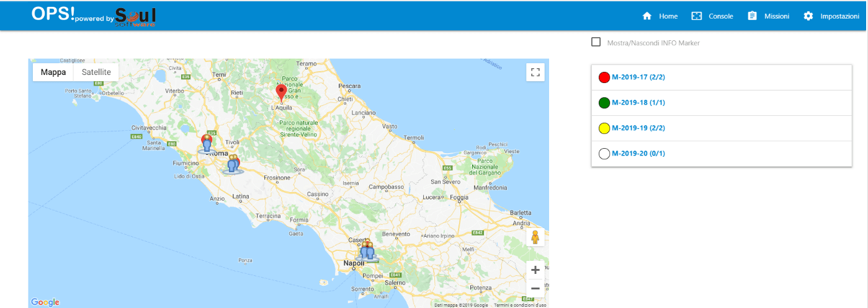Click the person marker southeast of Roma
This screenshot has width=868, height=308.
coord(233,165)
